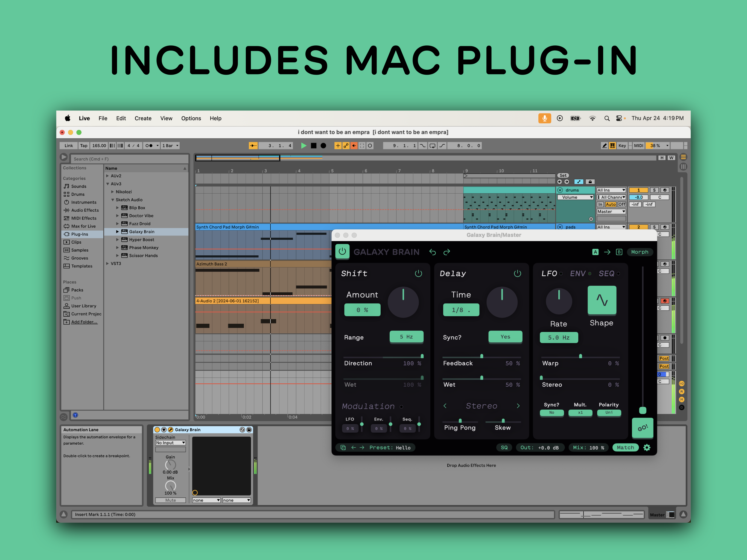Image resolution: width=747 pixels, height=560 pixels.
Task: Switch to the SEQ modulation tab
Action: 606,274
